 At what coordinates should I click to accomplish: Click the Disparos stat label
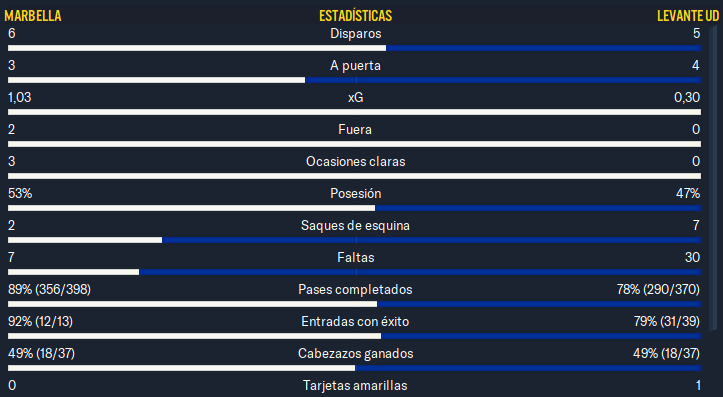click(x=356, y=33)
